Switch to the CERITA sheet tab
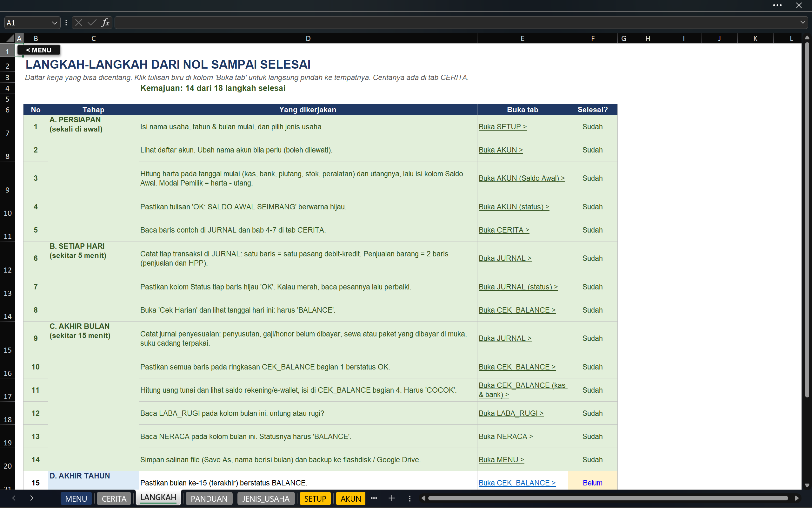 point(114,498)
